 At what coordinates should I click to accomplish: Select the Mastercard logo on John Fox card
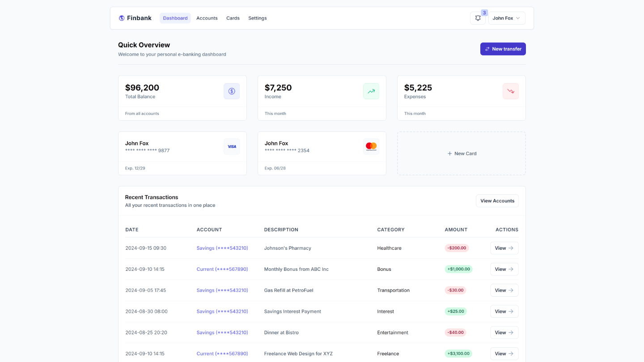click(371, 146)
